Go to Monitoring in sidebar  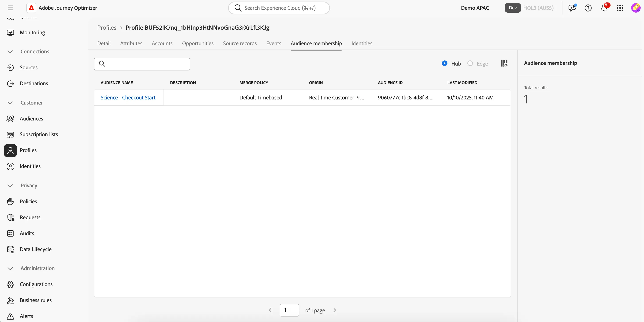[32, 33]
